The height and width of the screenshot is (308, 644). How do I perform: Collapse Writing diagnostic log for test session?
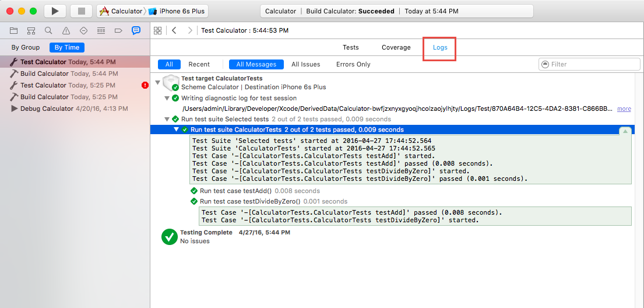click(x=167, y=98)
